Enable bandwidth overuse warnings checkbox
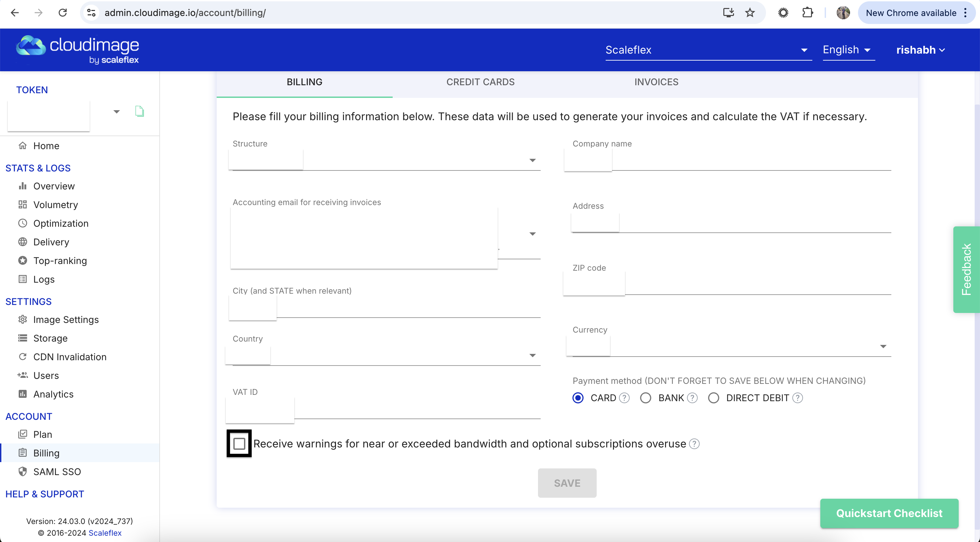The image size is (980, 542). pyautogui.click(x=239, y=443)
